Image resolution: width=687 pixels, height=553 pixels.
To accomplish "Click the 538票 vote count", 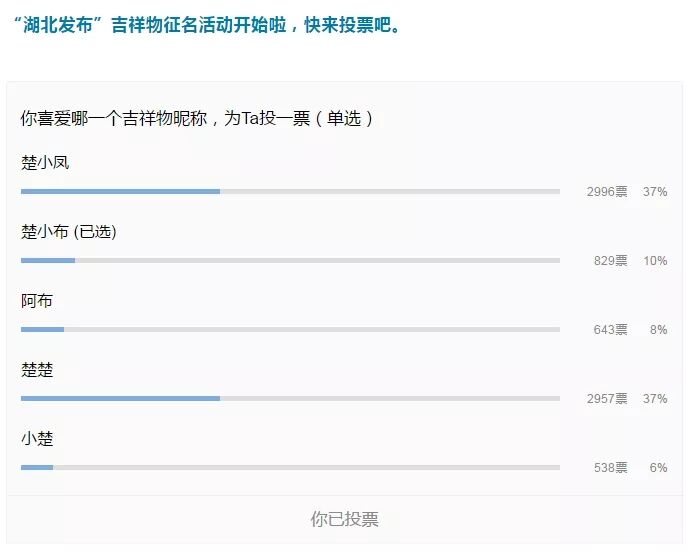I will coord(610,468).
